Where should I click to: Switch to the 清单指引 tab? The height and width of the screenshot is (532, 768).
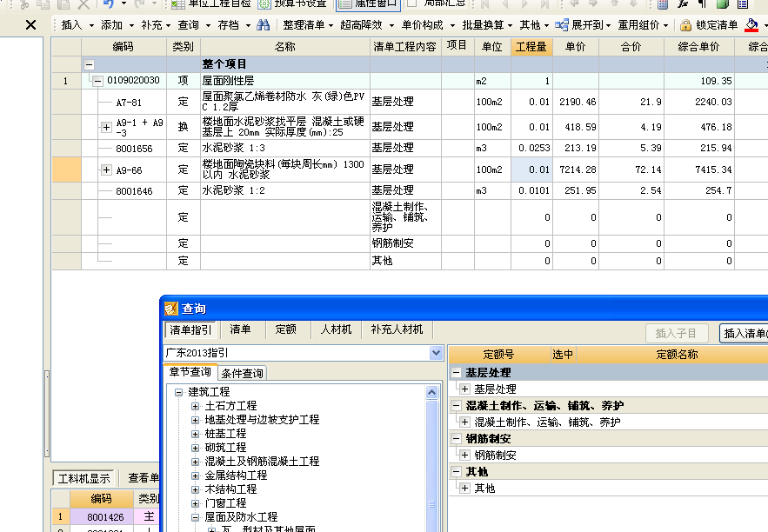pyautogui.click(x=190, y=329)
